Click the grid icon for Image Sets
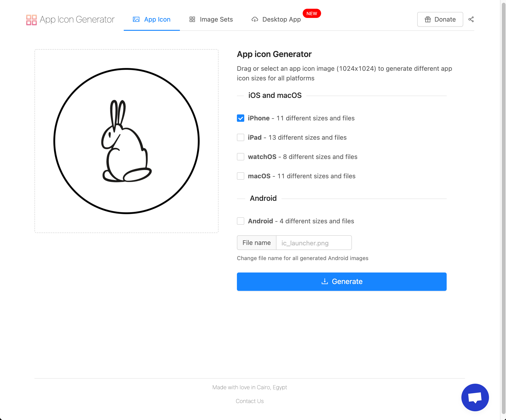506x420 pixels. (192, 20)
